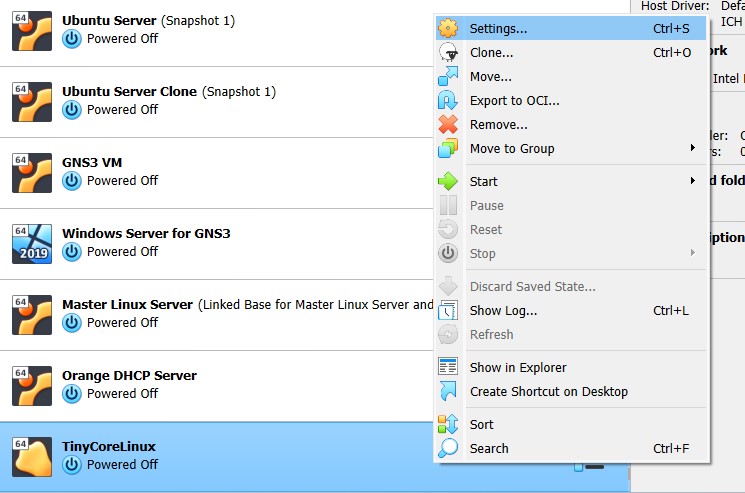
Task: Select the Orange DHCP Server name
Action: pos(129,376)
